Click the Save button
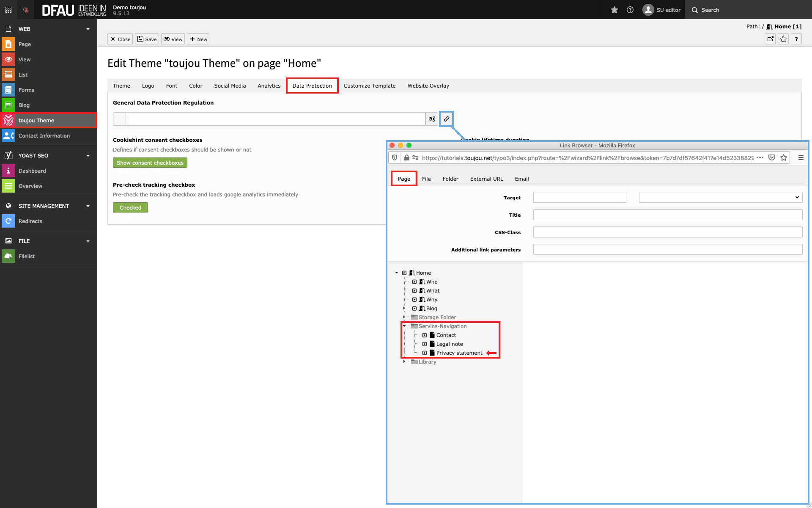Viewport: 812px width, 508px height. tap(147, 39)
